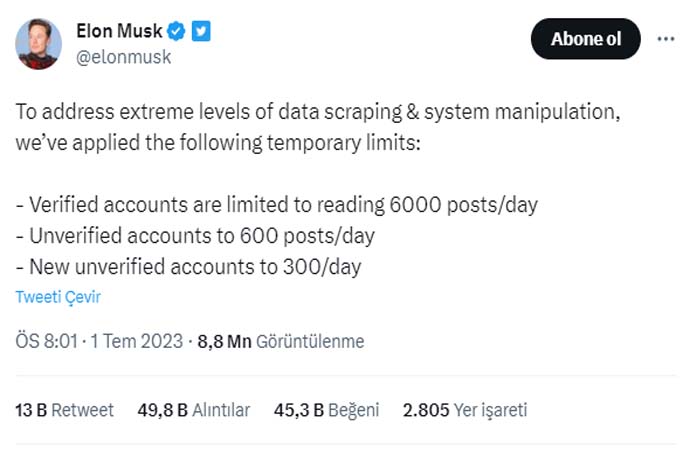
Task: Click Elon Musk's profile avatar
Action: (38, 44)
